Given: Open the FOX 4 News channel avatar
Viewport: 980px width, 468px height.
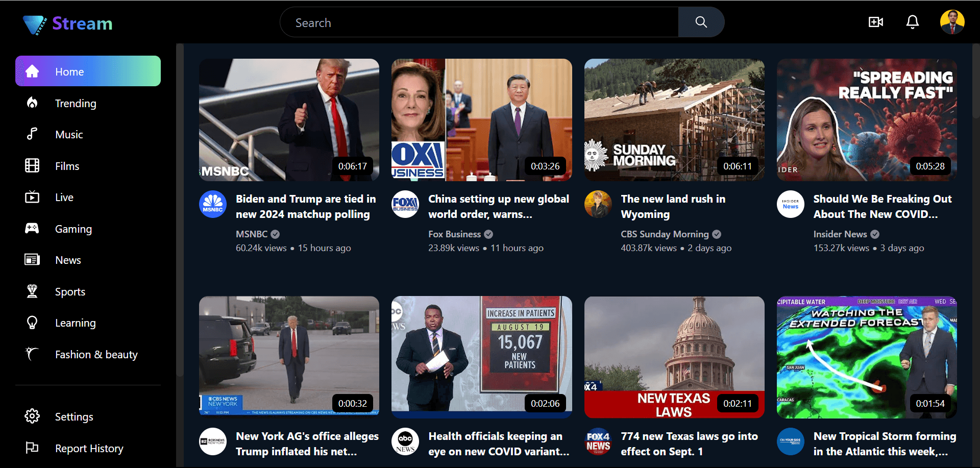Looking at the screenshot, I should (598, 441).
